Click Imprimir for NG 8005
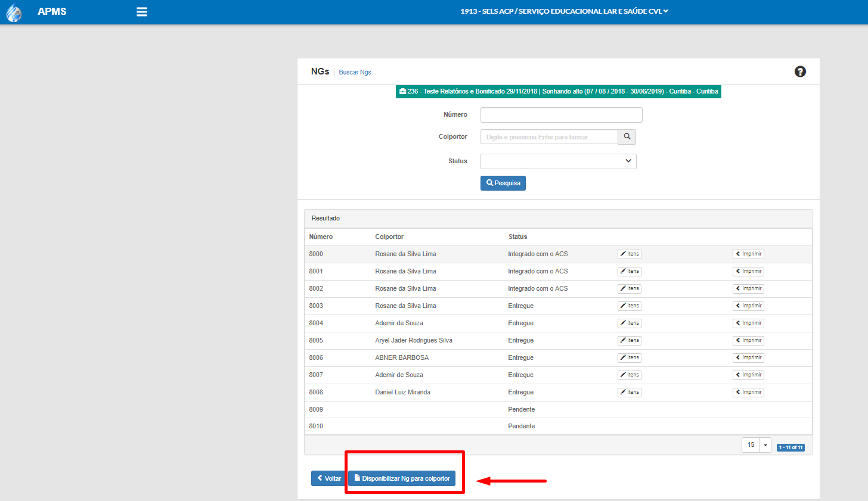 748,340
